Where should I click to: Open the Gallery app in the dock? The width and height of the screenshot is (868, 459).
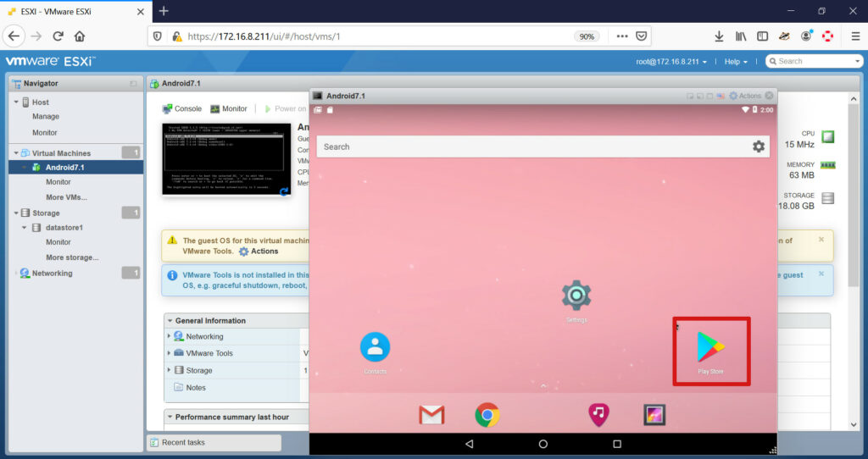pos(654,415)
